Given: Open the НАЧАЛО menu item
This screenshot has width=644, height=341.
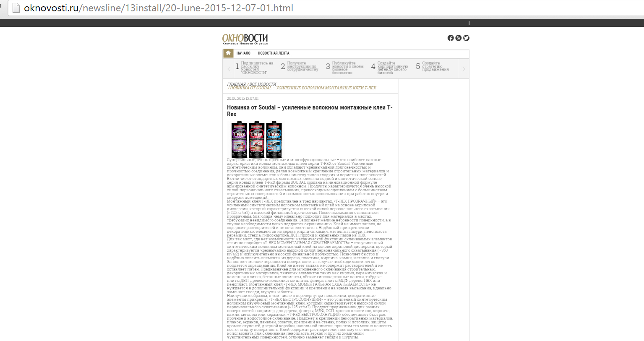Looking at the screenshot, I should tap(243, 53).
